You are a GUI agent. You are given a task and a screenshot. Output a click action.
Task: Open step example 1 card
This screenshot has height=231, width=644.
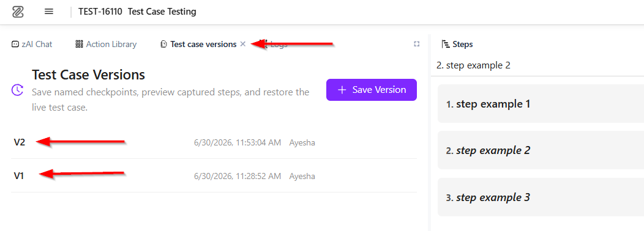click(x=541, y=104)
